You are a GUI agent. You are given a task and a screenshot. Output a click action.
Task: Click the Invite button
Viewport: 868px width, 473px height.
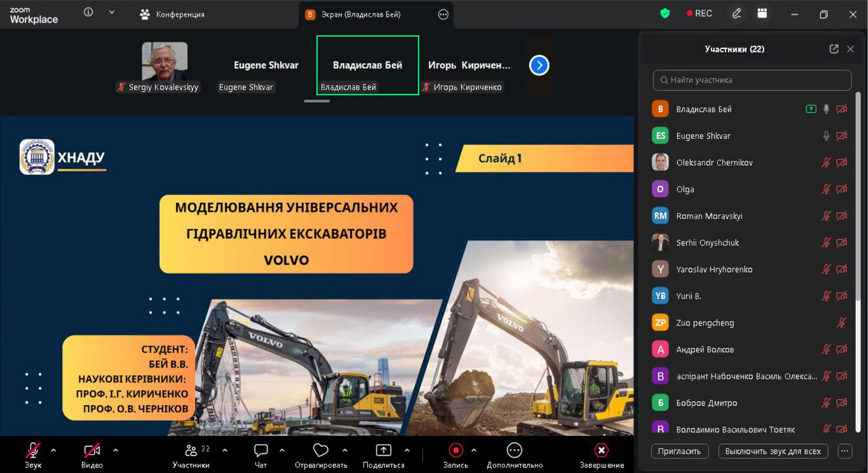pyautogui.click(x=679, y=451)
